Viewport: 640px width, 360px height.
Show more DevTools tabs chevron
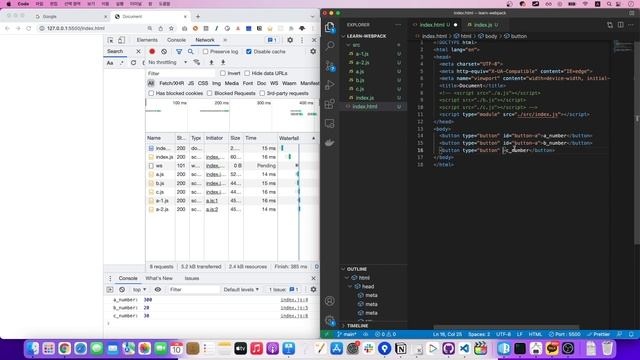click(x=225, y=40)
